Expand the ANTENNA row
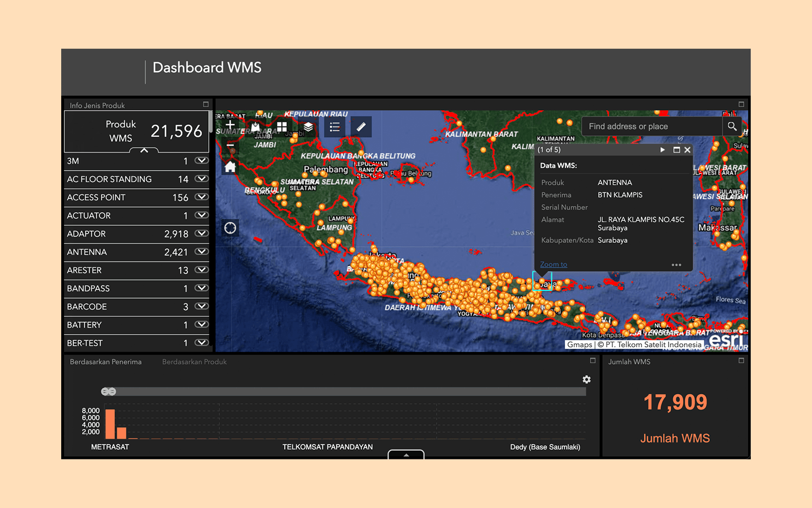Viewport: 812px width, 508px height. point(202,252)
